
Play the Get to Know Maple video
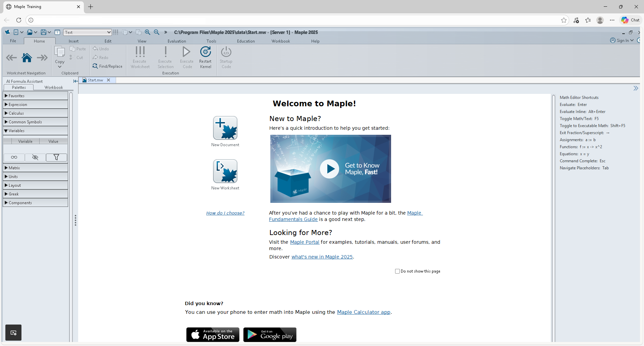330,169
